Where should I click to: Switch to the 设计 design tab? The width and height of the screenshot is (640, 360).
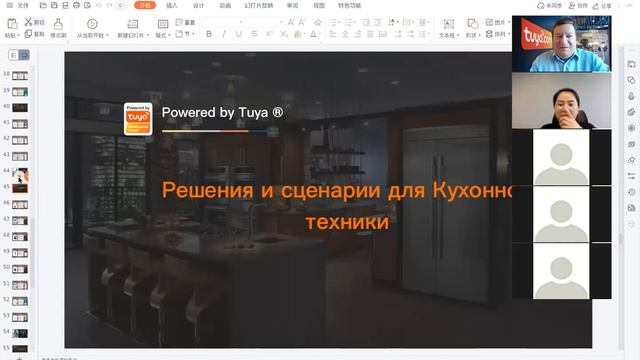198,5
